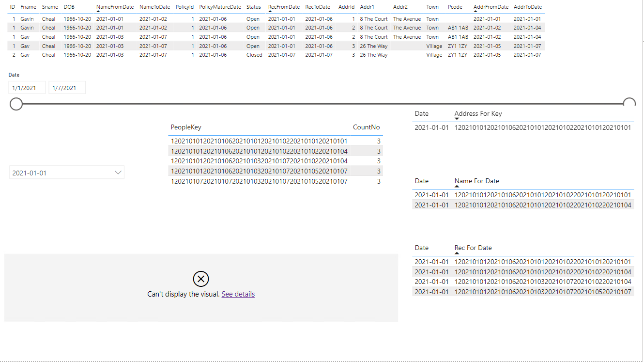Click the AddrId column header
This screenshot has width=644, height=362.
(347, 7)
